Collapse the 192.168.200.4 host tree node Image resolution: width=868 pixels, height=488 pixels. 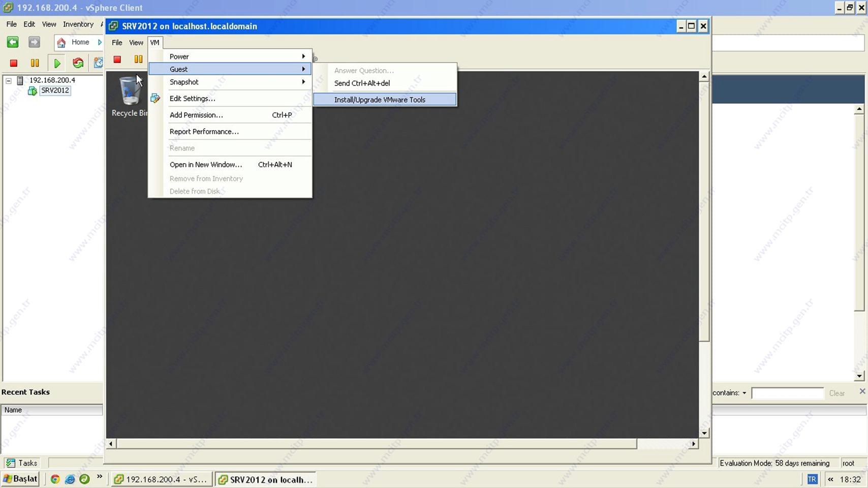pos(9,80)
